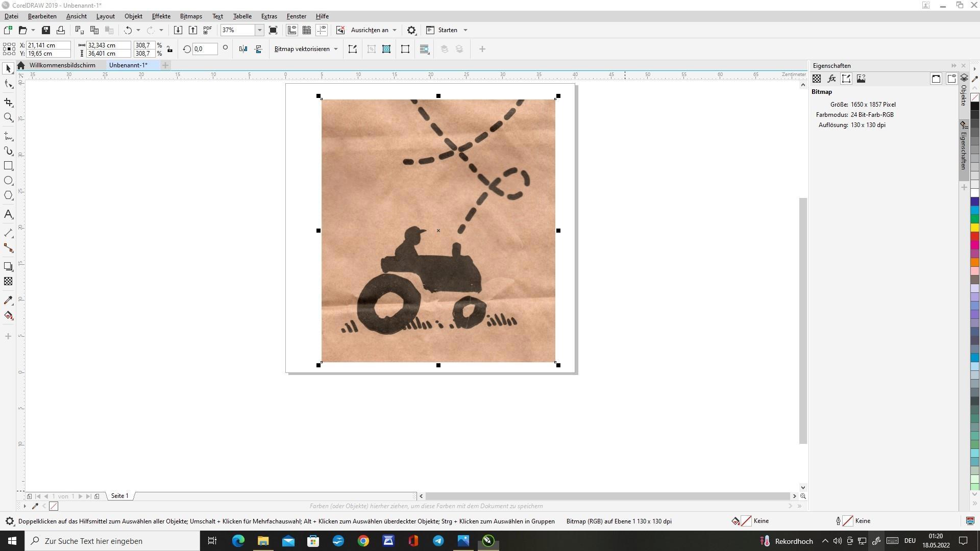Pick the Eyedropper tool

(8, 300)
